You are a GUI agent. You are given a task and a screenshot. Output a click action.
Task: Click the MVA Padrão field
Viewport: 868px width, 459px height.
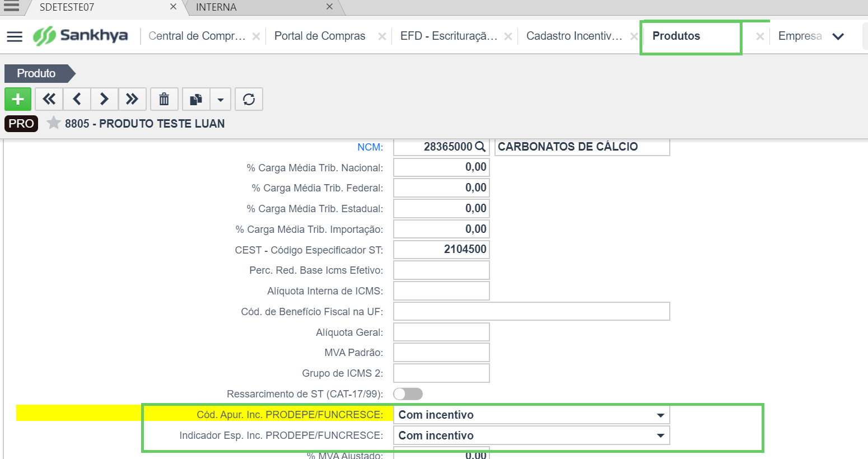[x=441, y=353]
